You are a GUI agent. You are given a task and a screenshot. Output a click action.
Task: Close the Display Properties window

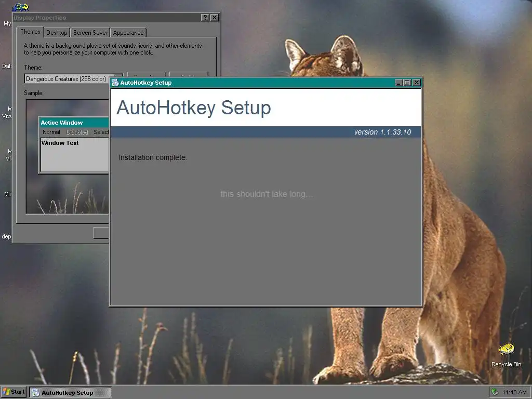[215, 18]
